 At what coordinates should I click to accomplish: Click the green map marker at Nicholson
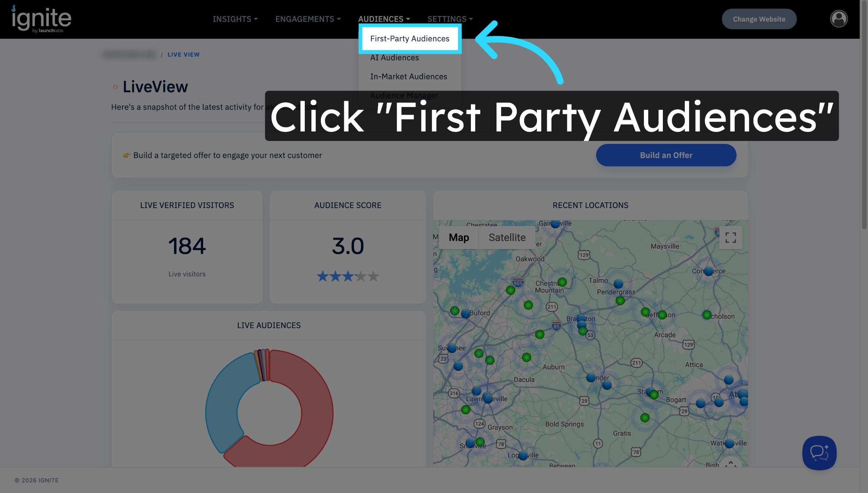(x=707, y=315)
